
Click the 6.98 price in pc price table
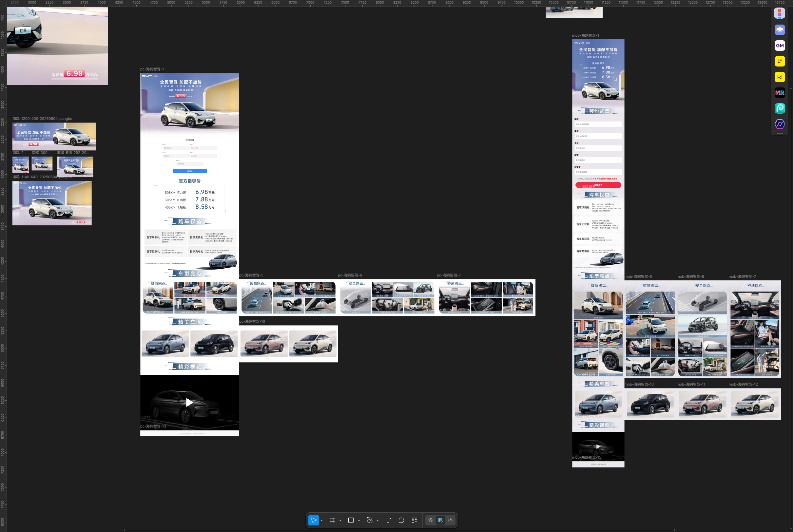coord(202,192)
